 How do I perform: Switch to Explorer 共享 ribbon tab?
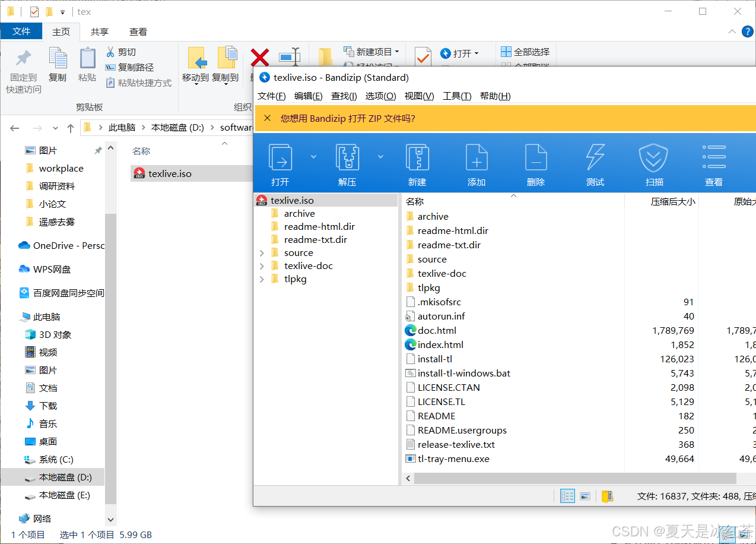pos(100,31)
